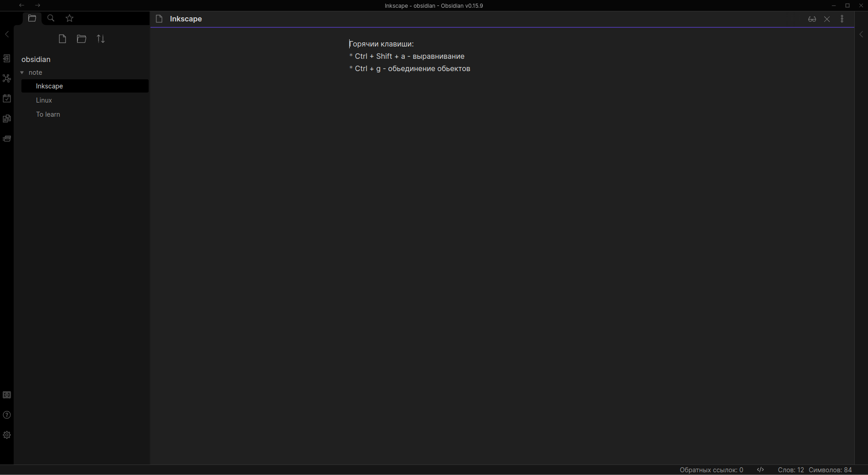868x475 pixels.
Task: Insert a template via the ribbon icon
Action: click(x=7, y=119)
